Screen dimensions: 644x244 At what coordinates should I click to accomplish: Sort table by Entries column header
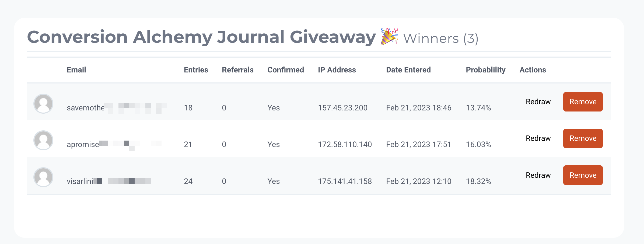point(196,70)
